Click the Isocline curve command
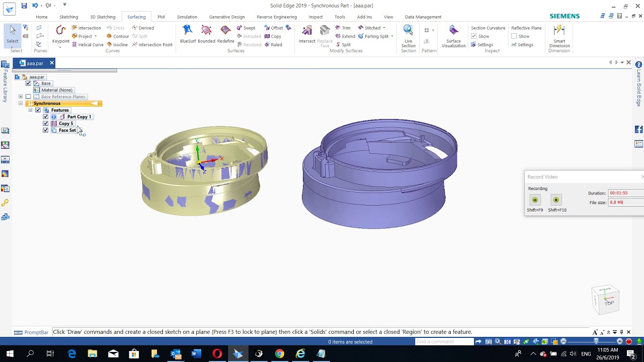The image size is (644, 362). tap(117, 45)
